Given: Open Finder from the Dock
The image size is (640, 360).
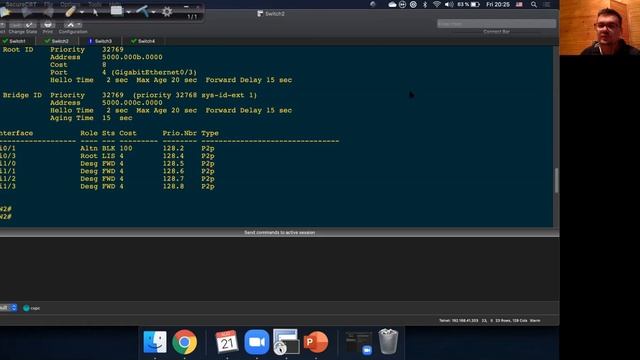Looking at the screenshot, I should point(155,342).
